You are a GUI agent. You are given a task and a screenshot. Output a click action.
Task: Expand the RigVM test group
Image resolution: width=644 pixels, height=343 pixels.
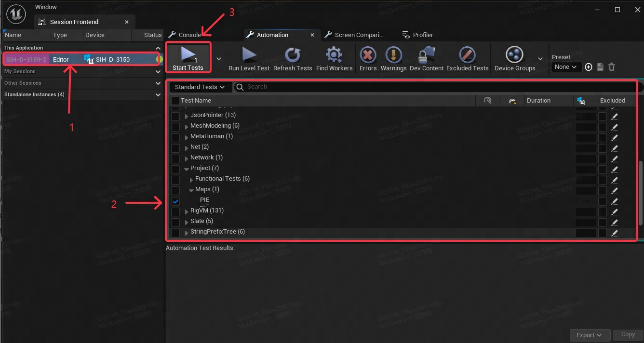187,211
